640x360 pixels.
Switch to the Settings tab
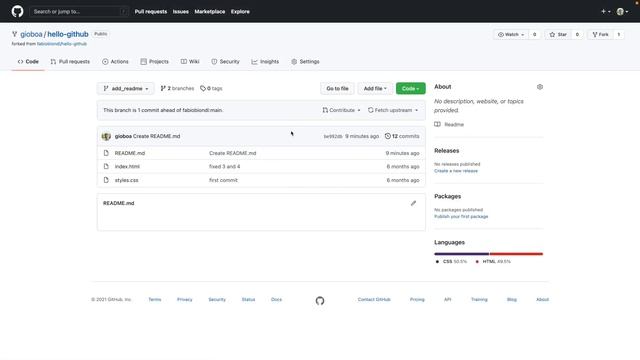[x=305, y=62]
